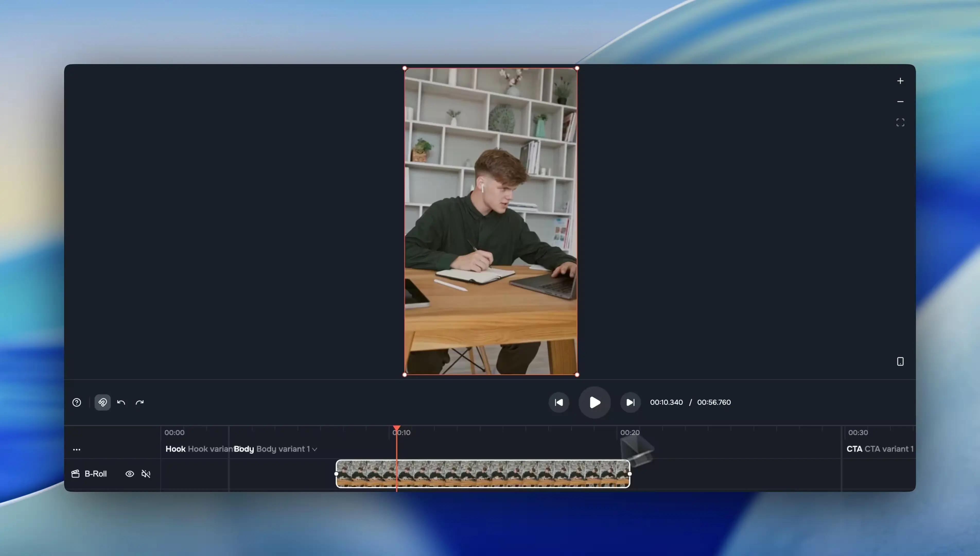This screenshot has width=980, height=556.
Task: Select the video preview frame
Action: 491,221
